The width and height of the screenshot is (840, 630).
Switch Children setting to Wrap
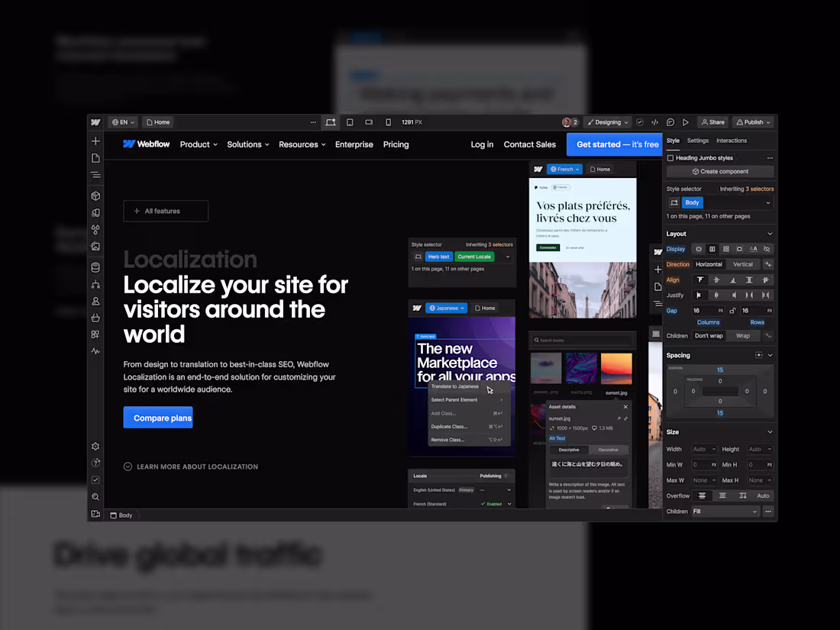point(743,335)
